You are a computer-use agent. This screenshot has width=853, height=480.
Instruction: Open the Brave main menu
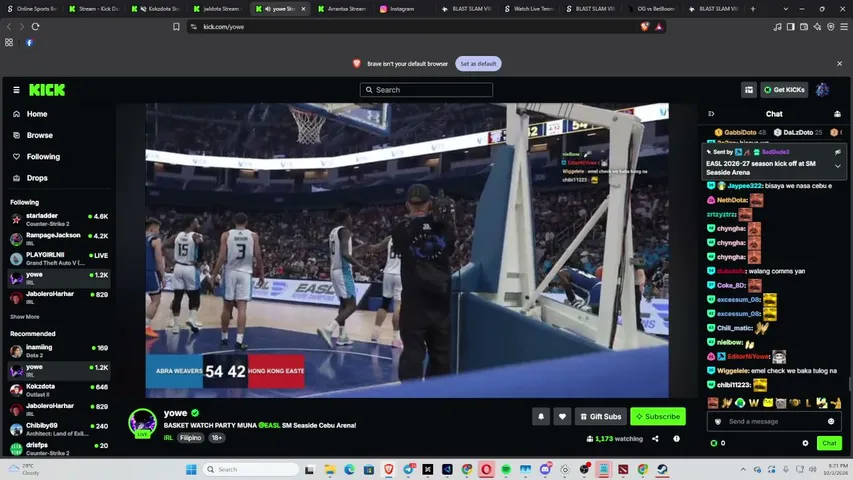click(x=844, y=27)
